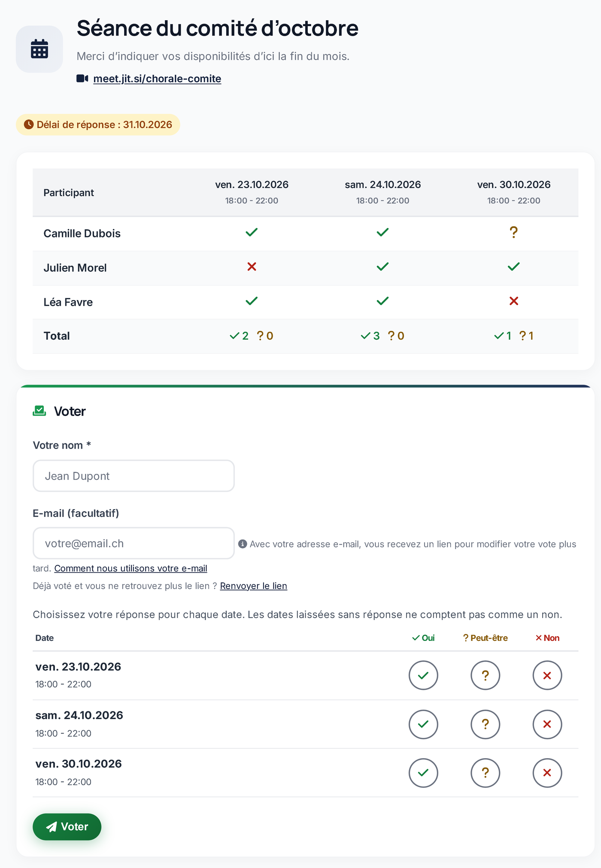Screen dimensions: 601x868
Task: Mark Peut-être for ven. 30.10.2026
Action: pyautogui.click(x=486, y=773)
